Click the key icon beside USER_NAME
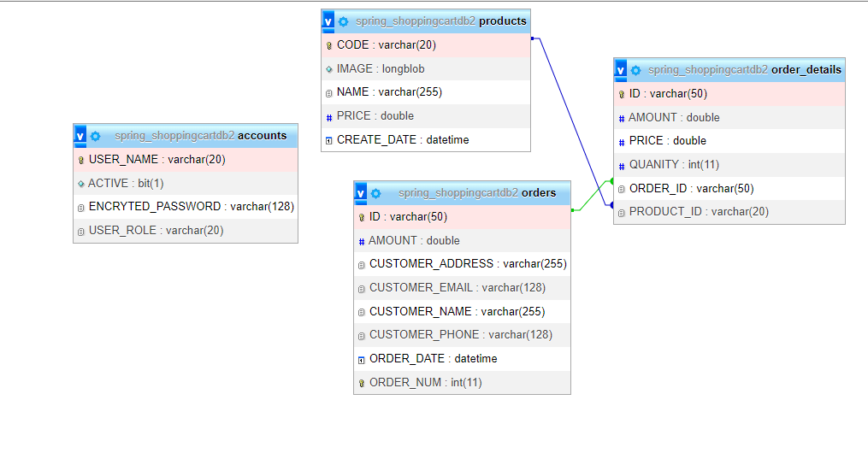Image resolution: width=868 pixels, height=453 pixels. [81, 160]
